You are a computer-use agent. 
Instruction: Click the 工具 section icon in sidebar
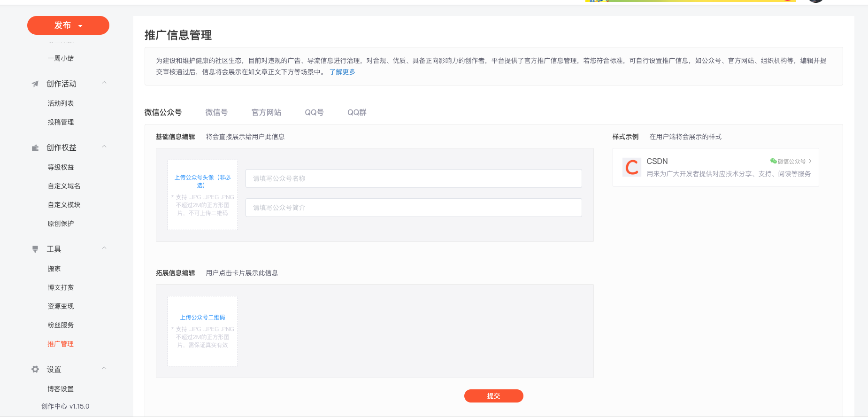point(35,249)
